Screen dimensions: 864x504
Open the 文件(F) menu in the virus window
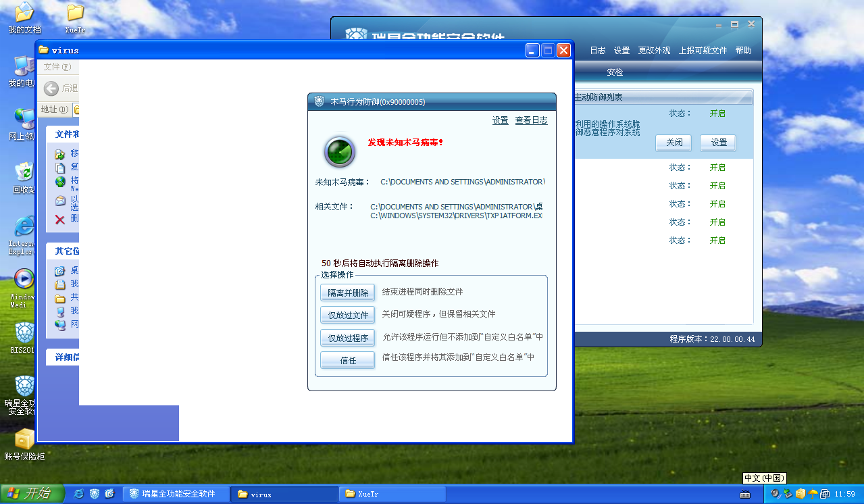(x=57, y=67)
